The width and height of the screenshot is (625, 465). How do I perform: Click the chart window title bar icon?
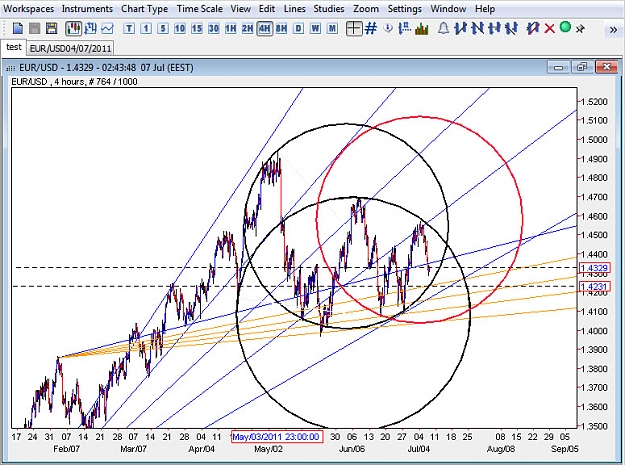pyautogui.click(x=11, y=68)
